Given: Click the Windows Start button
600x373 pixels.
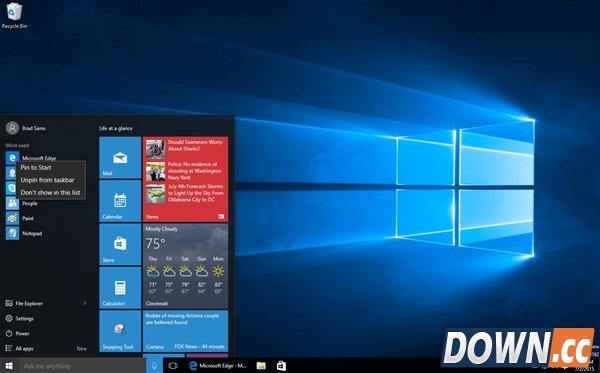Looking at the screenshot, I should click(x=9, y=366).
